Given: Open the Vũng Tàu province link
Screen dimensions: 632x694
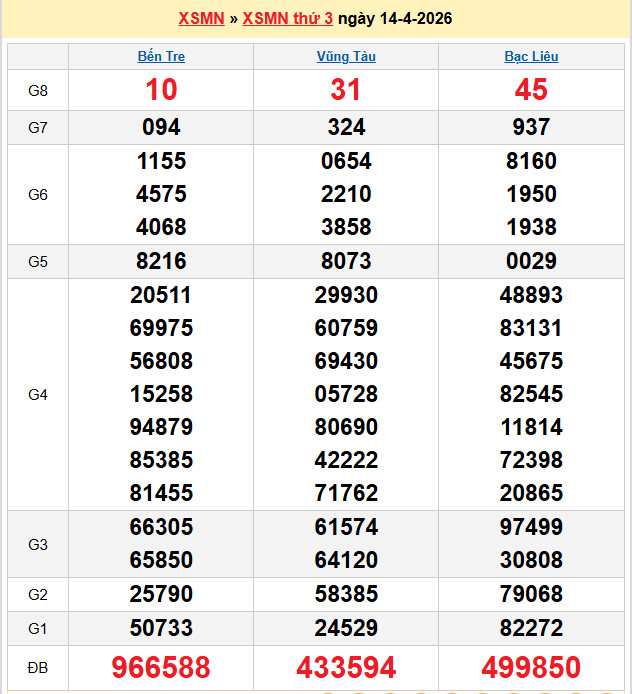Looking at the screenshot, I should tap(346, 57).
